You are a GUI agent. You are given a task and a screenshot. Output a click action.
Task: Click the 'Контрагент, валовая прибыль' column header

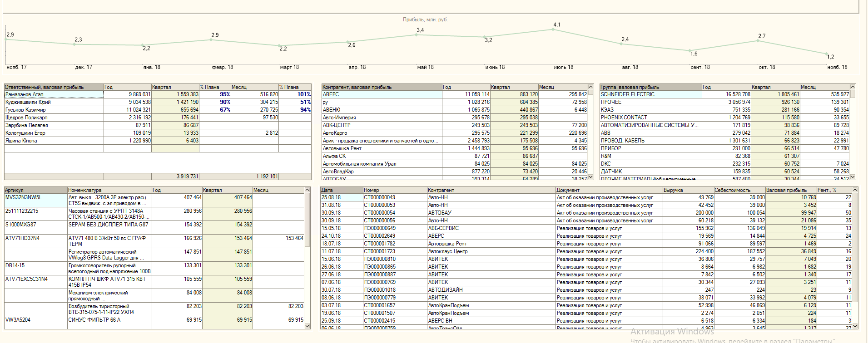(382, 87)
